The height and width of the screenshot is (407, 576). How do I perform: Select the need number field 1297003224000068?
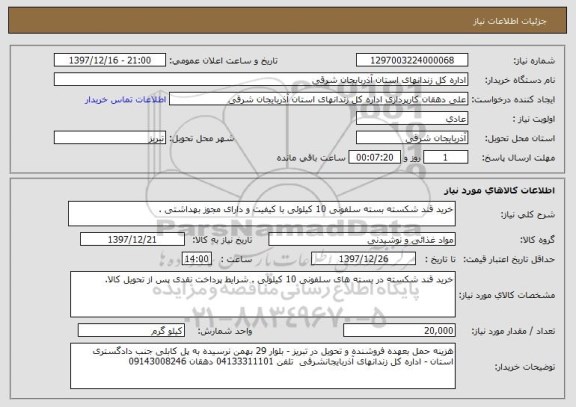tap(412, 60)
